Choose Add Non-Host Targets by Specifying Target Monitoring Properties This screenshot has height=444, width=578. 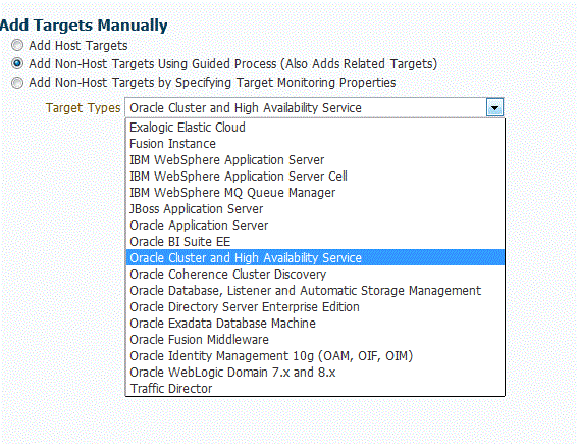click(17, 83)
